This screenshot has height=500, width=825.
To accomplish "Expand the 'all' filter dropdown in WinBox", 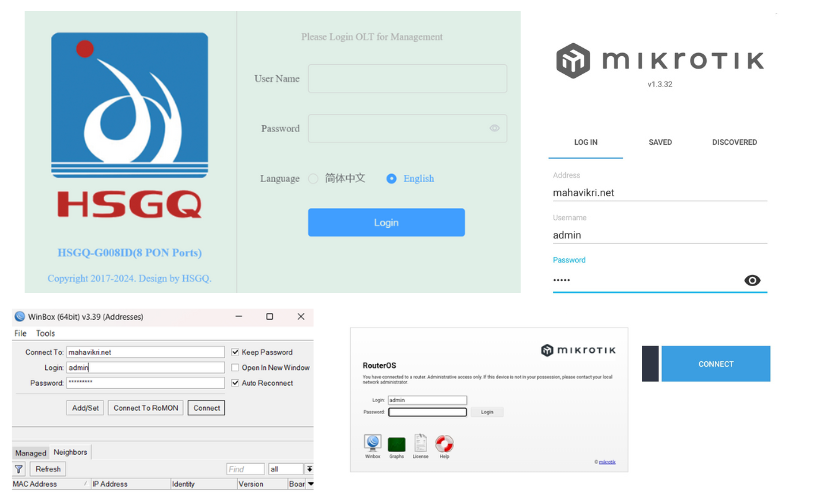I will coord(309,469).
